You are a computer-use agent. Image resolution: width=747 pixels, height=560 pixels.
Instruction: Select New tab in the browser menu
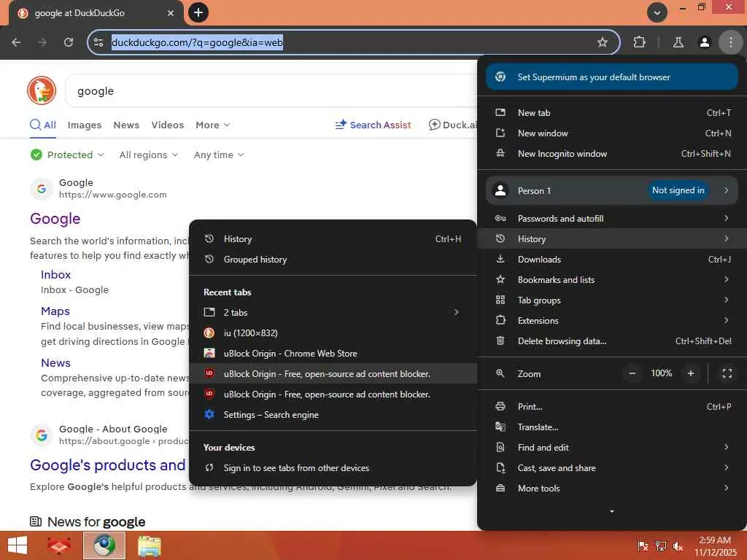tap(612, 113)
